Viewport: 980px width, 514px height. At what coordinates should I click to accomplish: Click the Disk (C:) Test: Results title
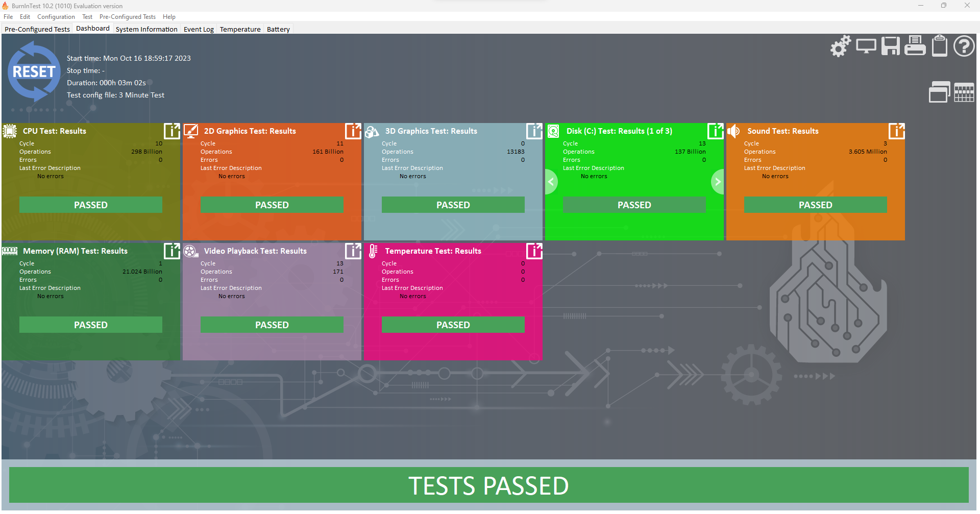(619, 131)
